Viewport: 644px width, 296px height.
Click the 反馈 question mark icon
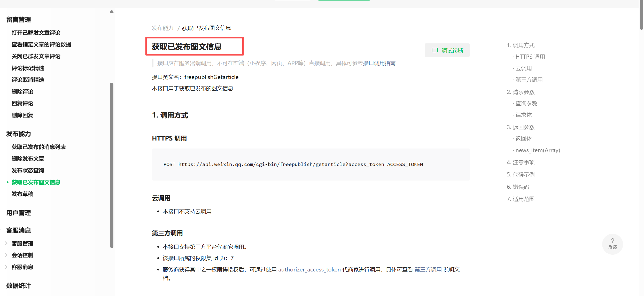click(612, 240)
